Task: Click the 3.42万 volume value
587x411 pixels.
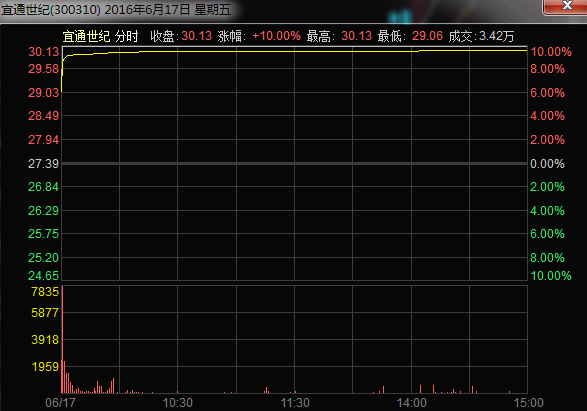Action: 496,36
